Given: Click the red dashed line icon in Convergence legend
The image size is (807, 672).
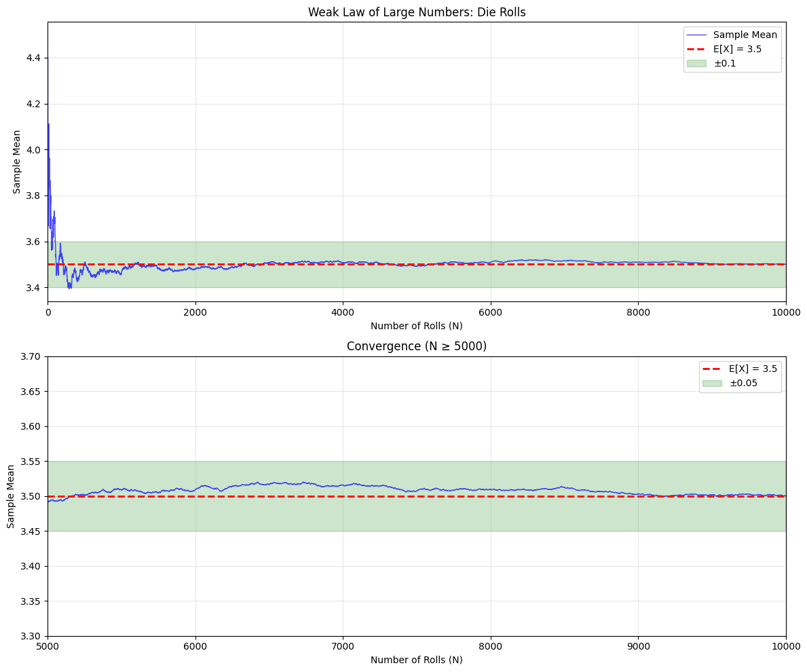Looking at the screenshot, I should [712, 369].
